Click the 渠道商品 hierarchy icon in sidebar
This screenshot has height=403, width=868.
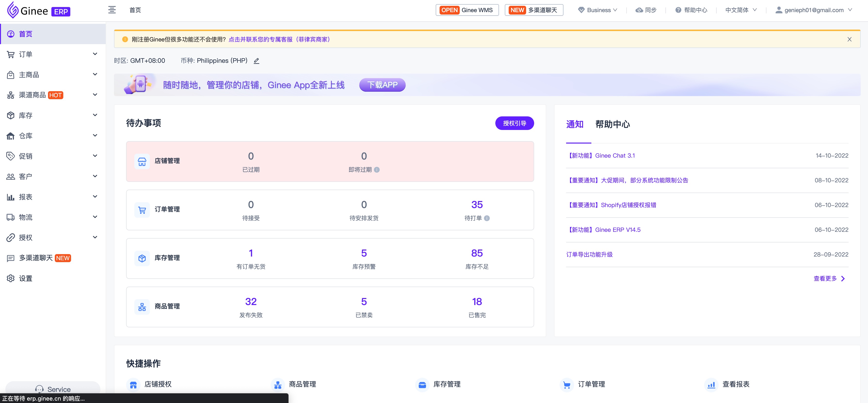[11, 95]
